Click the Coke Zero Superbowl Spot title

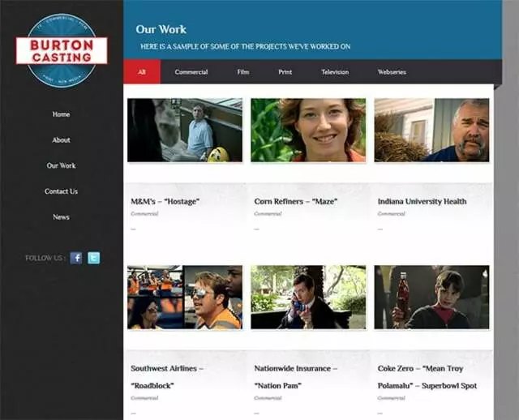pyautogui.click(x=427, y=377)
